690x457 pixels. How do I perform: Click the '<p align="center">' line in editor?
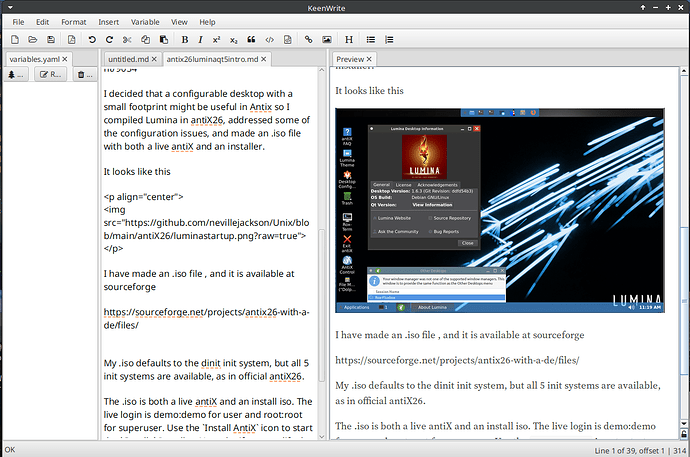tap(143, 197)
